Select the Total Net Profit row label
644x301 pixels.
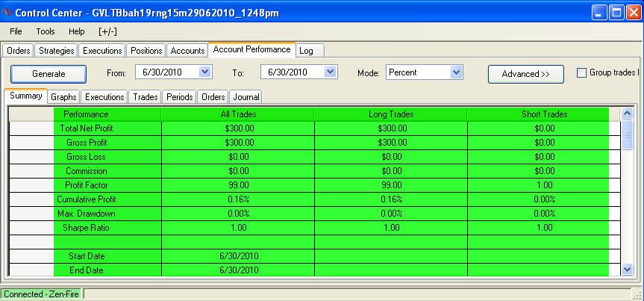[x=87, y=128]
